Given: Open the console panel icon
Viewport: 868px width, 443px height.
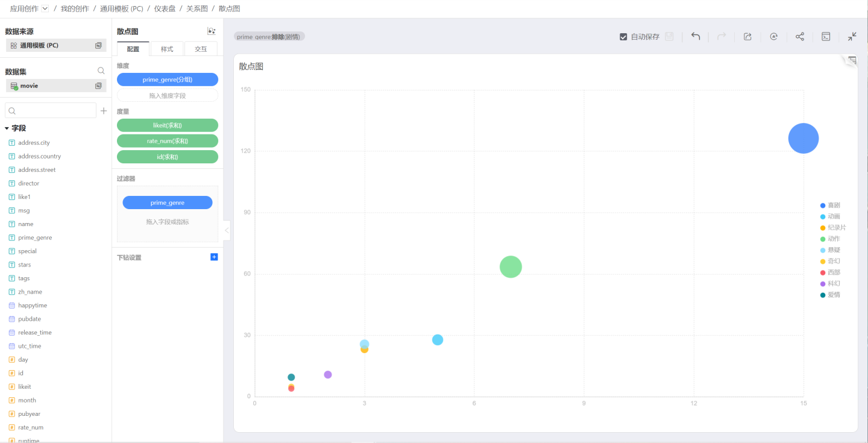Looking at the screenshot, I should (826, 37).
